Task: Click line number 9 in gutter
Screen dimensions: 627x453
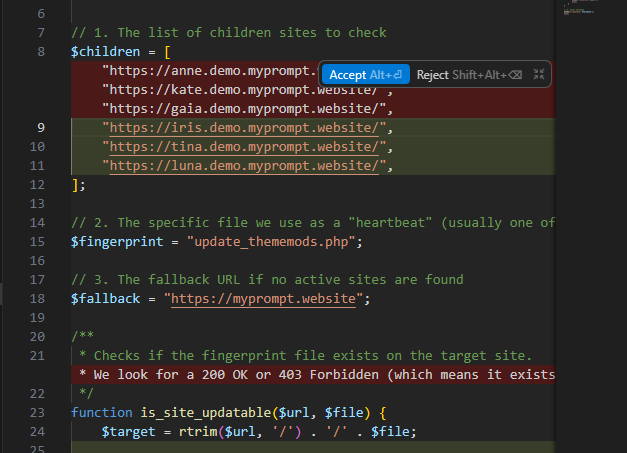Action: (x=39, y=128)
